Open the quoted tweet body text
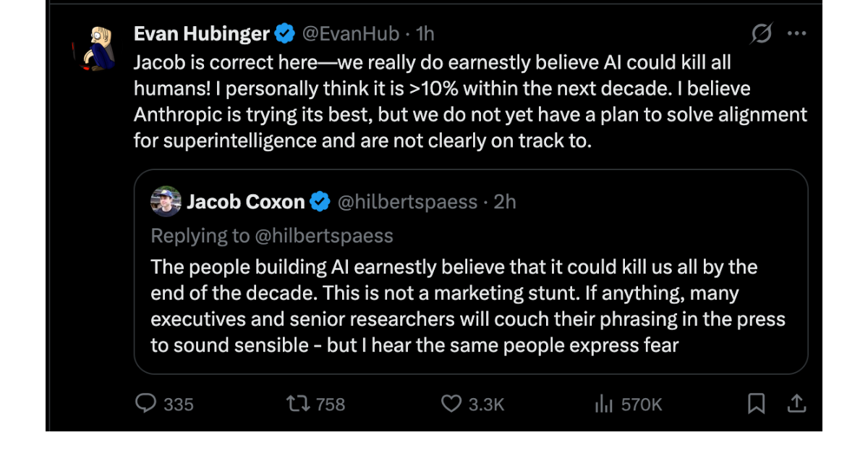Image resolution: width=868 pixels, height=456 pixels. pyautogui.click(x=468, y=305)
